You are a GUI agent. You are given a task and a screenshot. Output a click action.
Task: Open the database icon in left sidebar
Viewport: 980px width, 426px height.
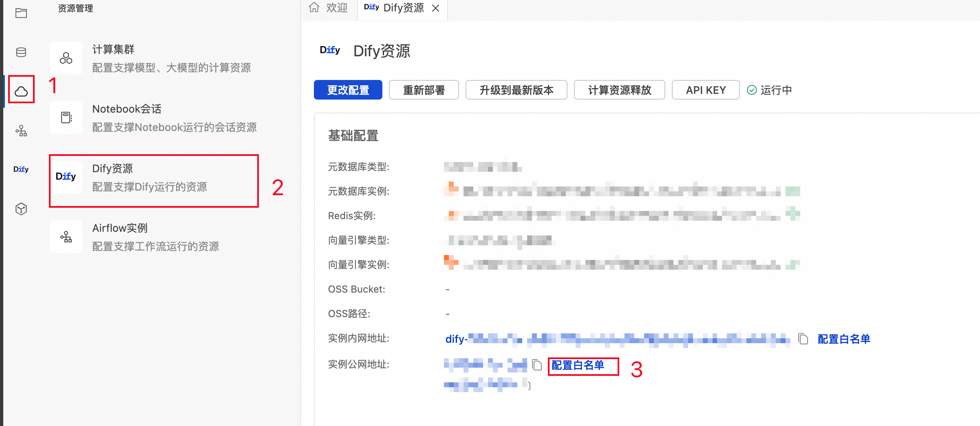pyautogui.click(x=21, y=52)
